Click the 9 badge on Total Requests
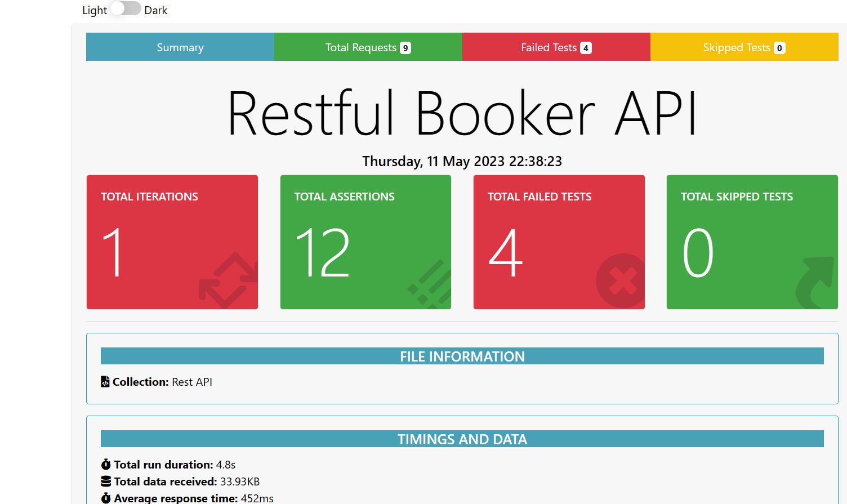Image resolution: width=847 pixels, height=504 pixels. click(x=404, y=48)
